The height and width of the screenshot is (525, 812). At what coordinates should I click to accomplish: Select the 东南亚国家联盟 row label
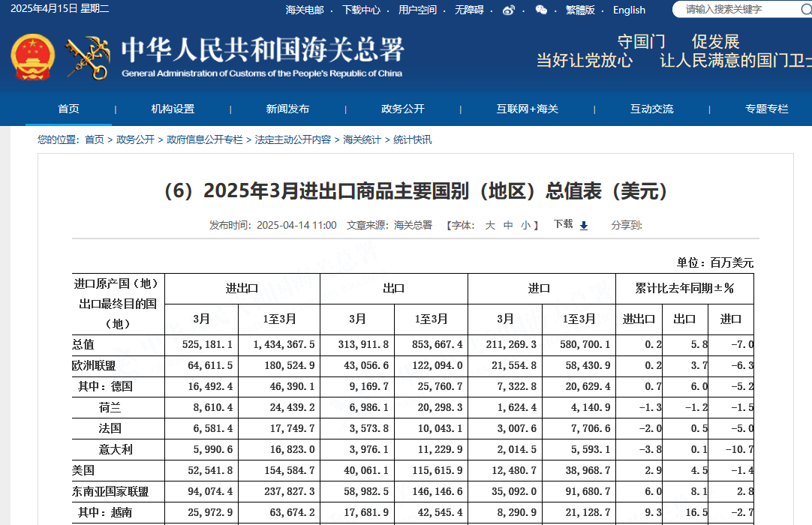[x=110, y=491]
